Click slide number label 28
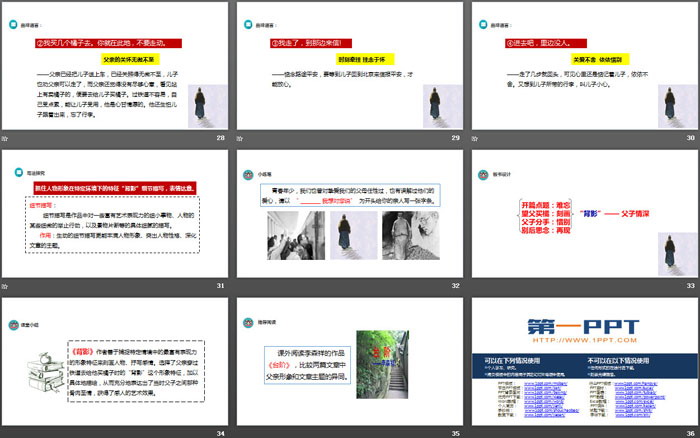Viewport: 700px width, 438px height. (221, 138)
